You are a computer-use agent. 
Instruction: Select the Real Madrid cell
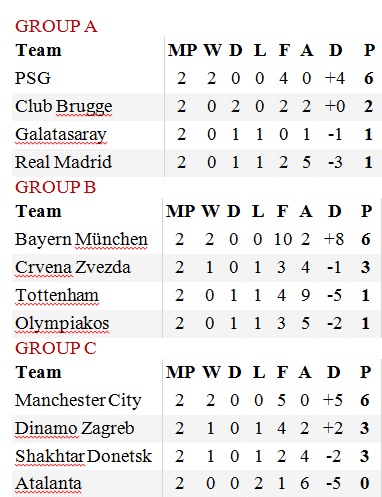click(x=63, y=162)
